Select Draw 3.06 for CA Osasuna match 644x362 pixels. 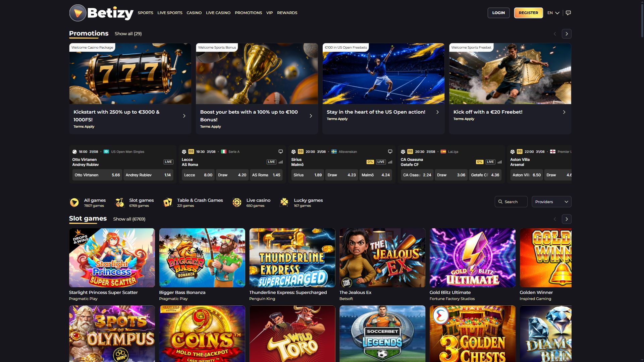451,175
